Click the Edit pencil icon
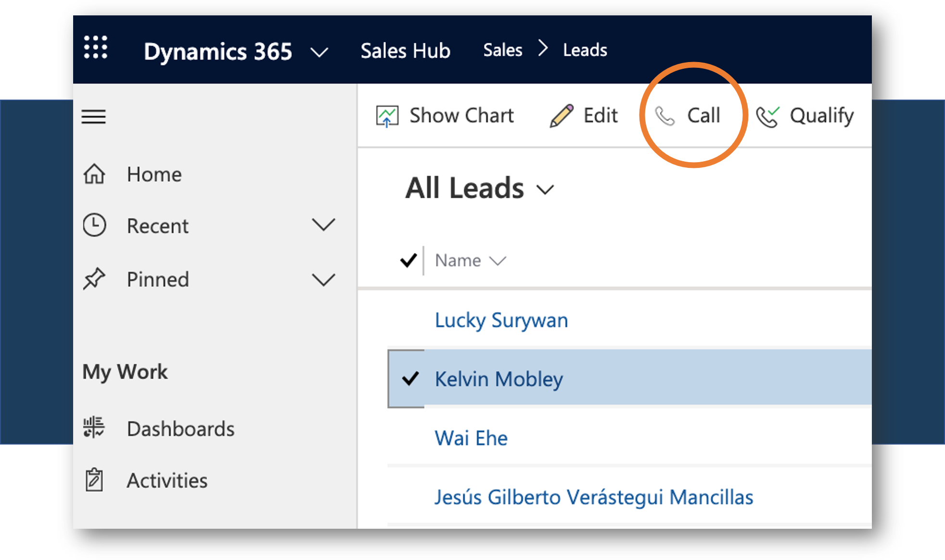The image size is (945, 560). pos(561,115)
